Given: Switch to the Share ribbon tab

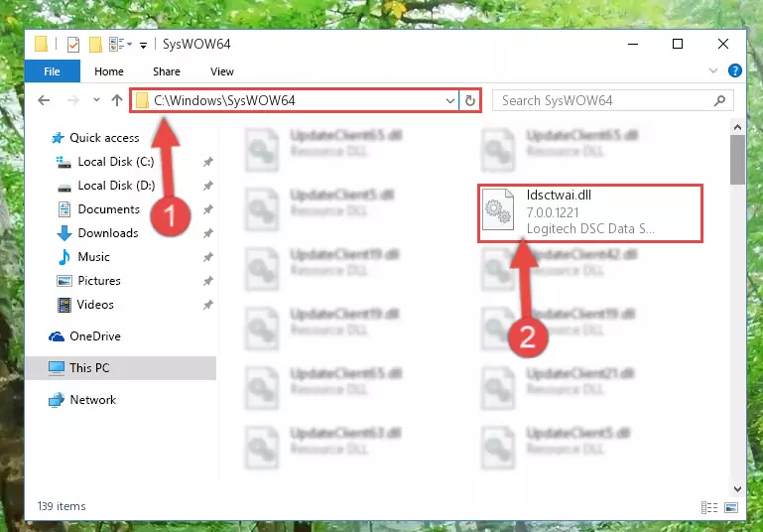Looking at the screenshot, I should coord(167,71).
